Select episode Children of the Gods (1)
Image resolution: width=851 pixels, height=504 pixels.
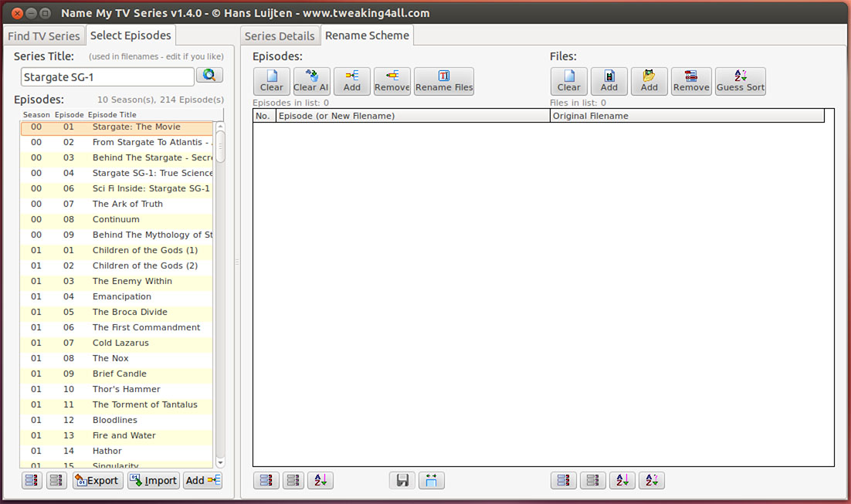point(117,251)
